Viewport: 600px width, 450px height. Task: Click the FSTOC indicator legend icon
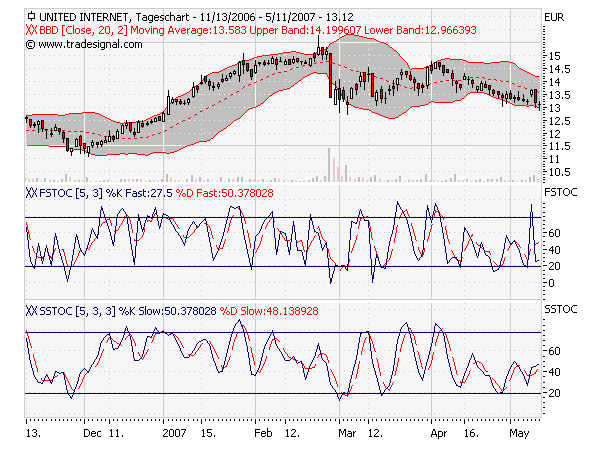31,192
